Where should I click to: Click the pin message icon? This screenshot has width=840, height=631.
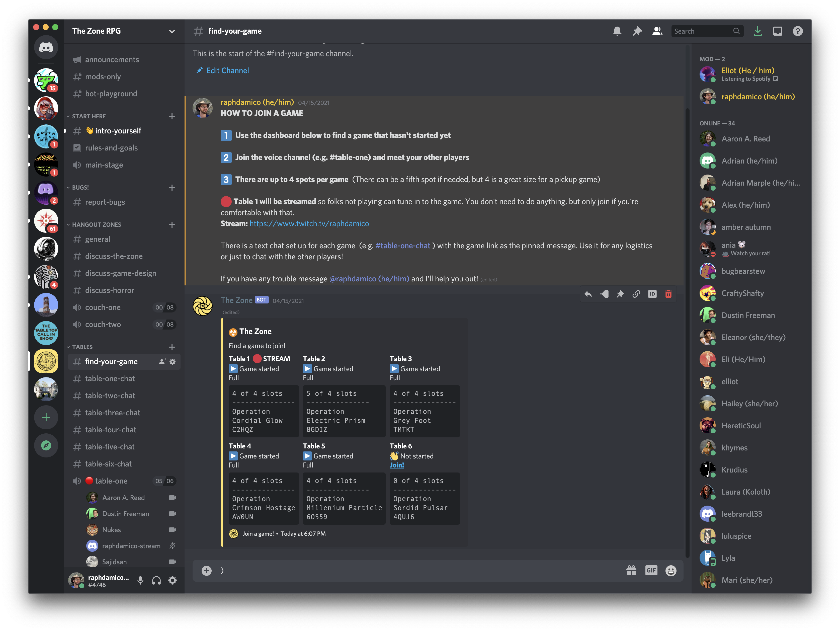(619, 294)
